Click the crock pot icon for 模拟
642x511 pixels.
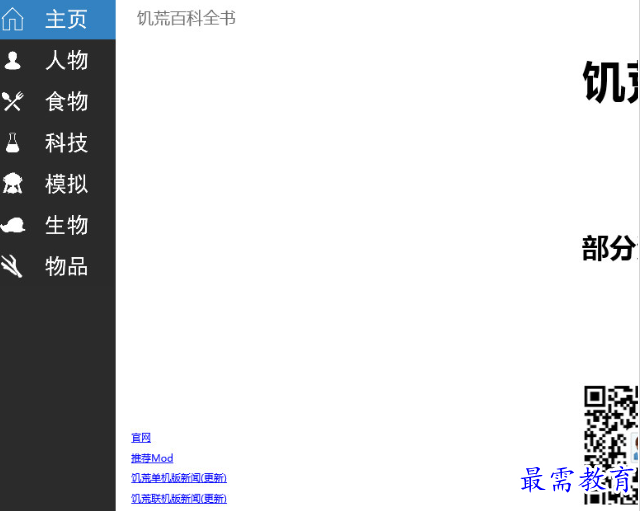coord(13,183)
